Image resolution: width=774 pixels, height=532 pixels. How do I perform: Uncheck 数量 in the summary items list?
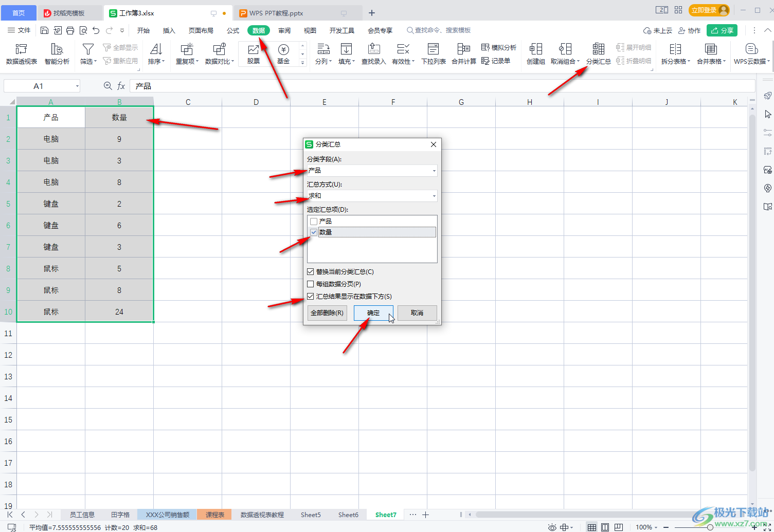pyautogui.click(x=314, y=232)
